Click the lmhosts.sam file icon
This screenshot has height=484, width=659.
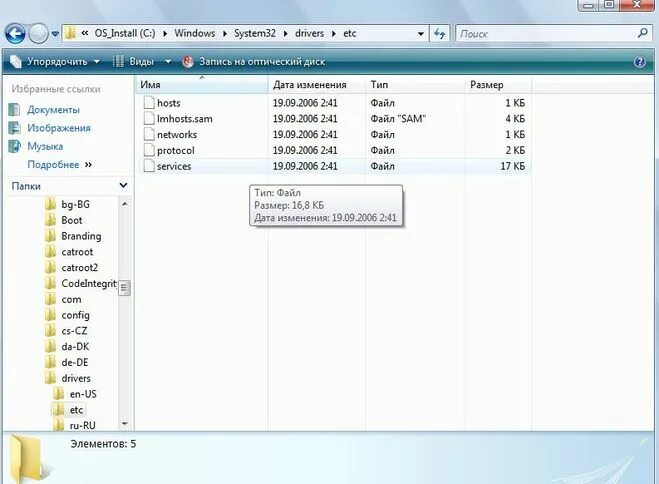[149, 118]
